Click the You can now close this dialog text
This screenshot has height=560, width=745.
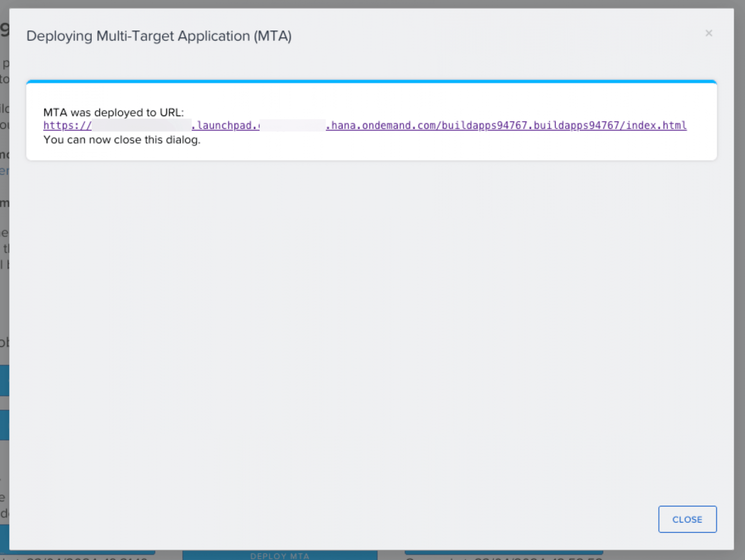point(122,140)
